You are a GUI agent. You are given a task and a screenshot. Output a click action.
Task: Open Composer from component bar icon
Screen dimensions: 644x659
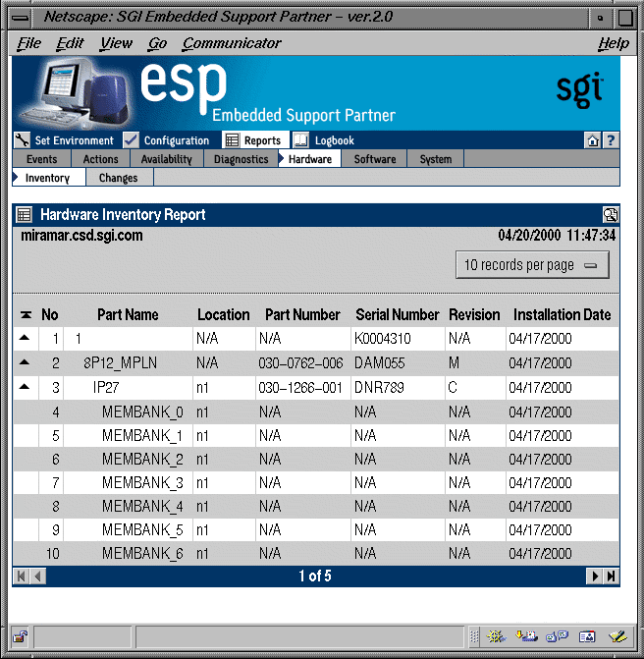click(x=617, y=636)
